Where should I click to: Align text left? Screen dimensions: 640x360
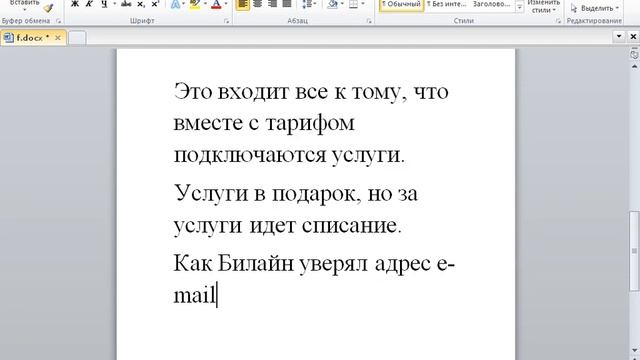(242, 4)
